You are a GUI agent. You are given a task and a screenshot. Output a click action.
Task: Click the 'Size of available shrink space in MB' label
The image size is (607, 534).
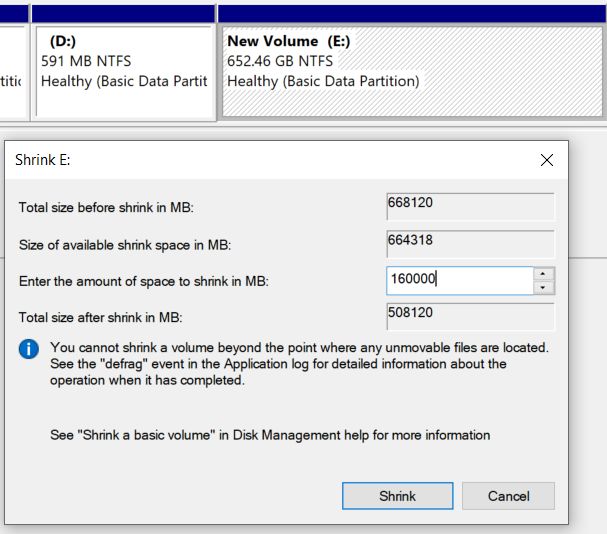tap(125, 245)
